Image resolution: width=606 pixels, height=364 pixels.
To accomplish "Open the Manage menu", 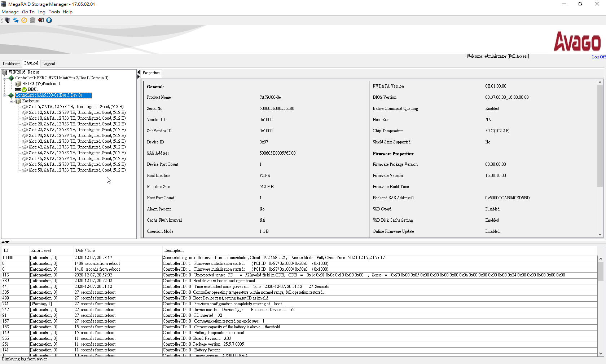I will pos(10,12).
